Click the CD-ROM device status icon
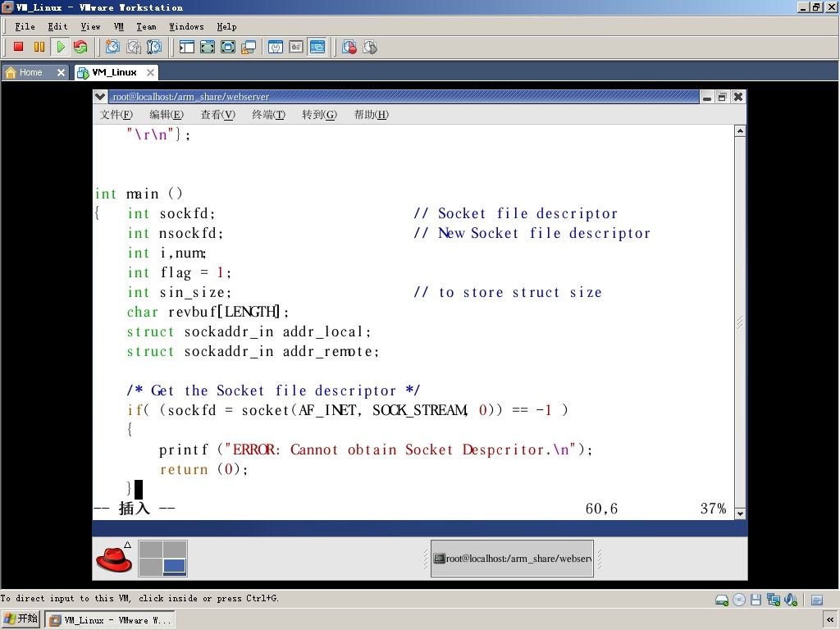 (739, 600)
